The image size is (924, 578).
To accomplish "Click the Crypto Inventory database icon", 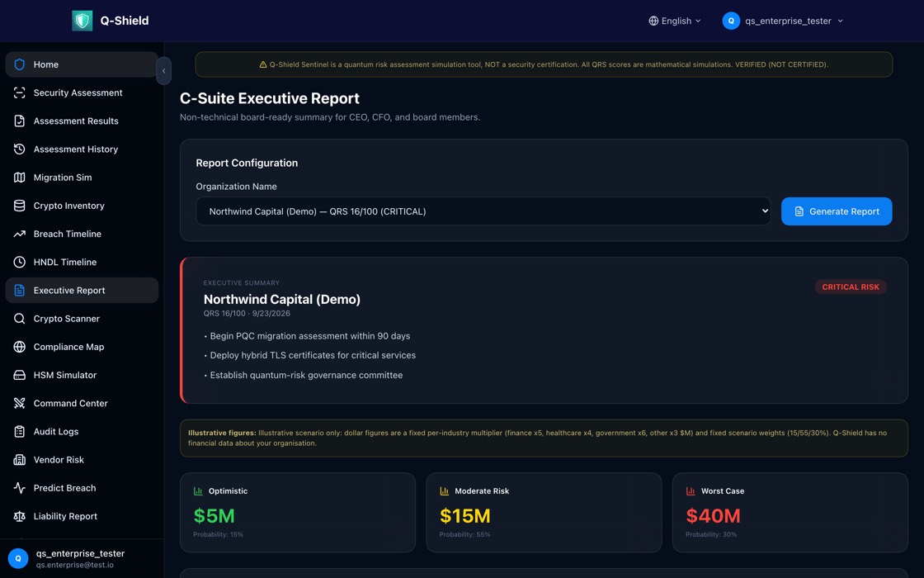I will point(20,206).
